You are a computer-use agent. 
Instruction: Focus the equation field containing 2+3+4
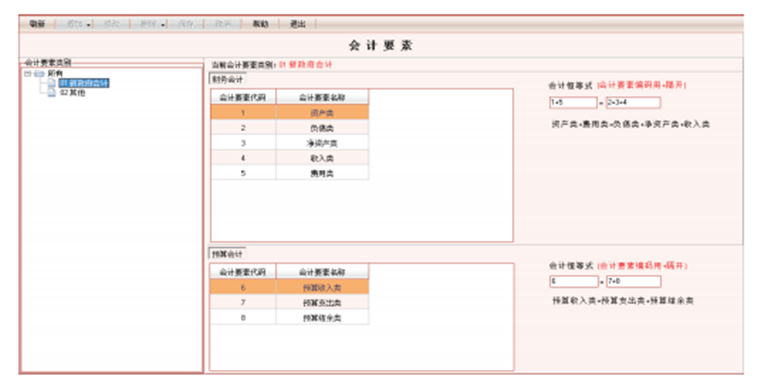[x=633, y=103]
